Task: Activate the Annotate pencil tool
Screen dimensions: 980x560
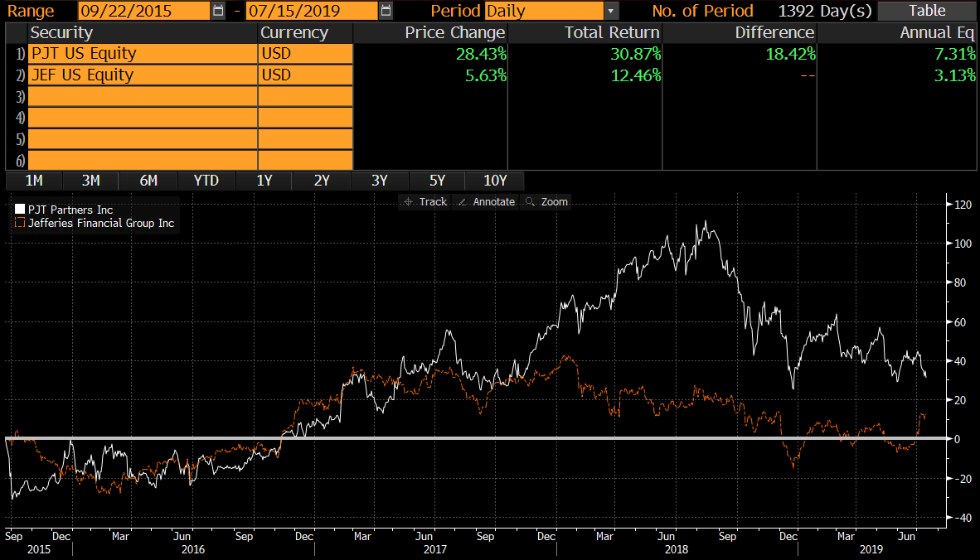Action: pos(486,201)
